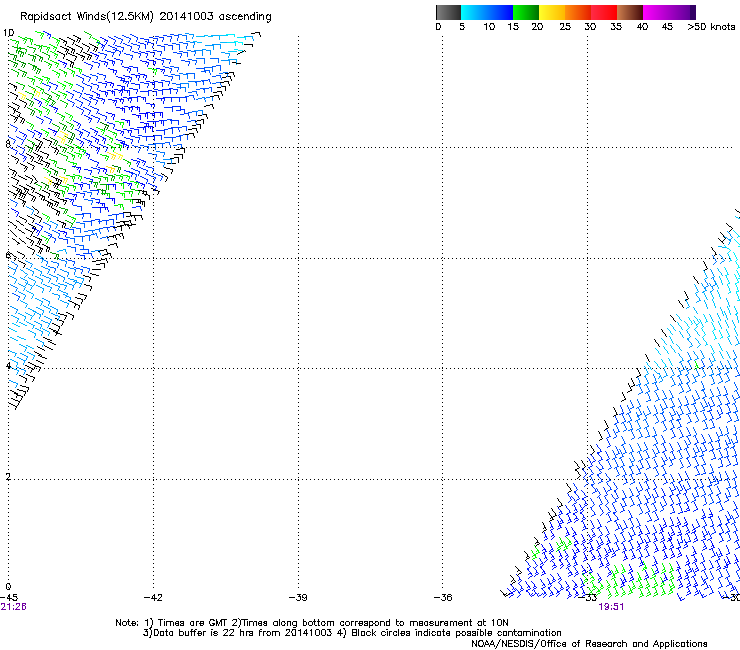Viewport: 740px width, 650px height.
Task: Click the 'Data buffer is 22 hrs' note line
Action: click(x=352, y=633)
